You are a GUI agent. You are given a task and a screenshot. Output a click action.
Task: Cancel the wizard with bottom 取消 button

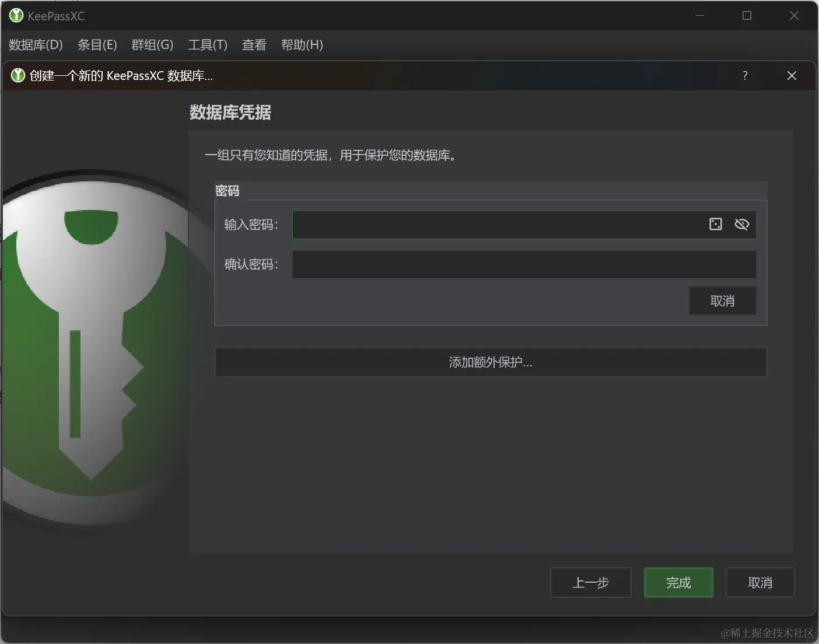point(760,583)
